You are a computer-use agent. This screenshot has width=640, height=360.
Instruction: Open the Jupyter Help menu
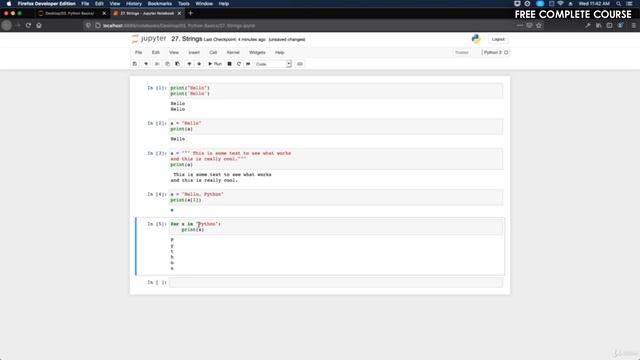click(280, 52)
